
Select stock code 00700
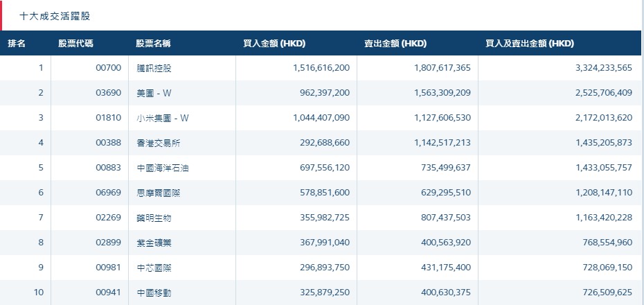[x=109, y=68]
